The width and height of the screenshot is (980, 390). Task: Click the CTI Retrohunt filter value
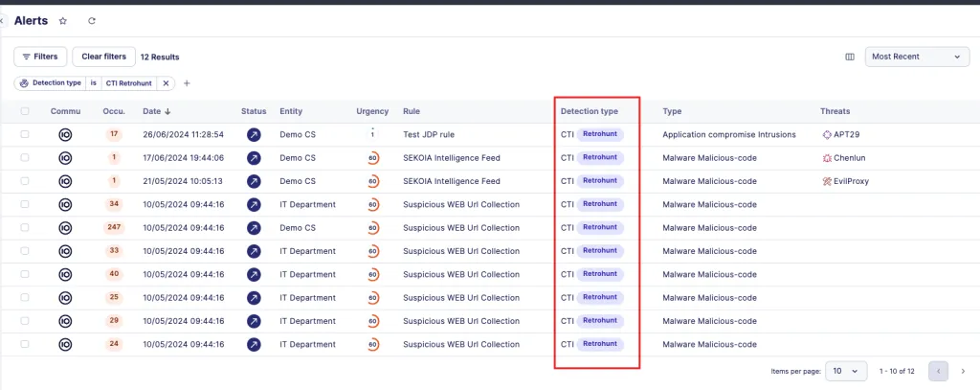pos(129,83)
